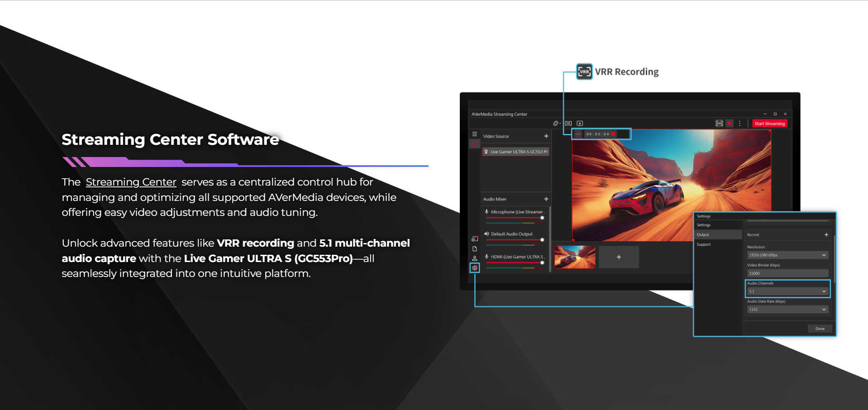Add an audio mixer source with plus
868x410 pixels.
pyautogui.click(x=546, y=199)
